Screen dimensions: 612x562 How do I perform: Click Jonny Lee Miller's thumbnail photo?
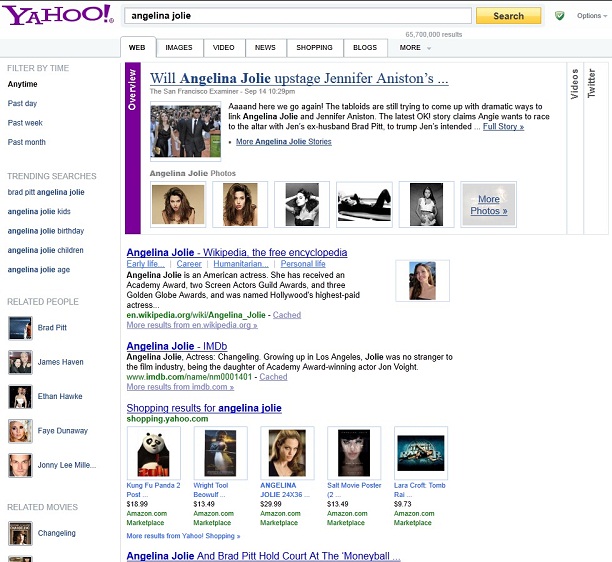(20, 465)
